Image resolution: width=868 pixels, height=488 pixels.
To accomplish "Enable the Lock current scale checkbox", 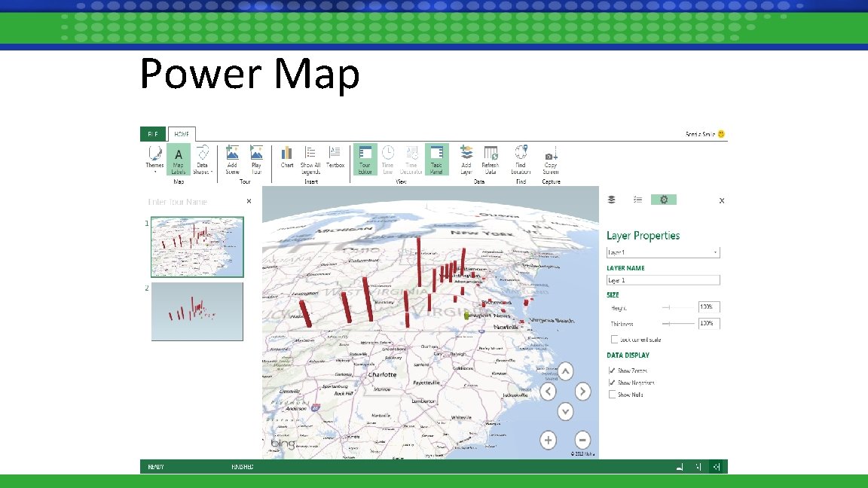I will point(615,339).
